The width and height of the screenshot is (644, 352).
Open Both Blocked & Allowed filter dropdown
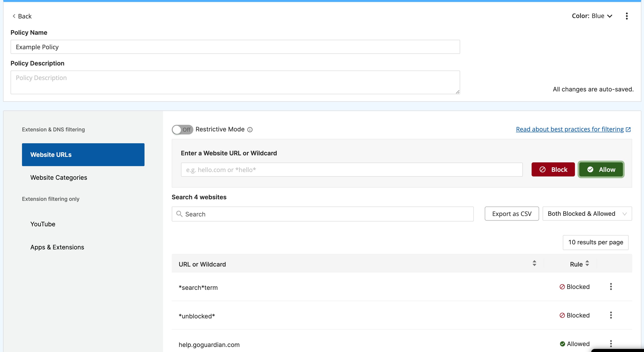[587, 214]
